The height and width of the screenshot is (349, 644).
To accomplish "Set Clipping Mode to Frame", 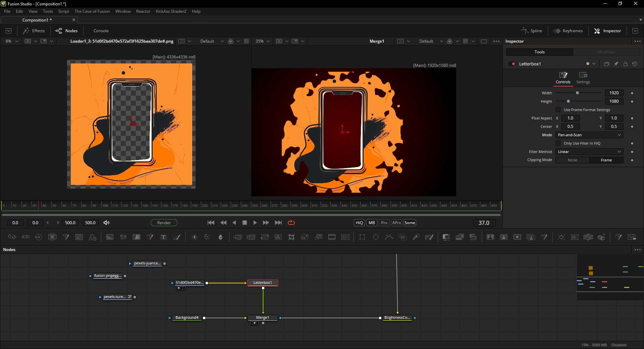I will (606, 160).
